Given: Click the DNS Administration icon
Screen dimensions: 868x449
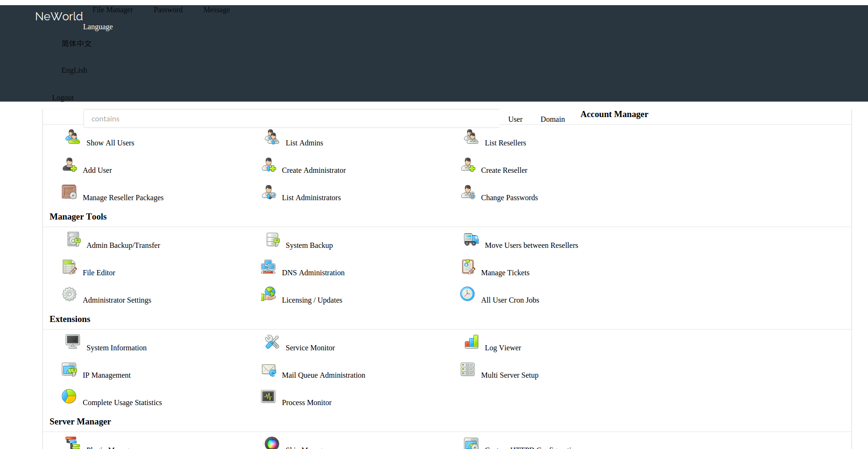Looking at the screenshot, I should (x=269, y=267).
